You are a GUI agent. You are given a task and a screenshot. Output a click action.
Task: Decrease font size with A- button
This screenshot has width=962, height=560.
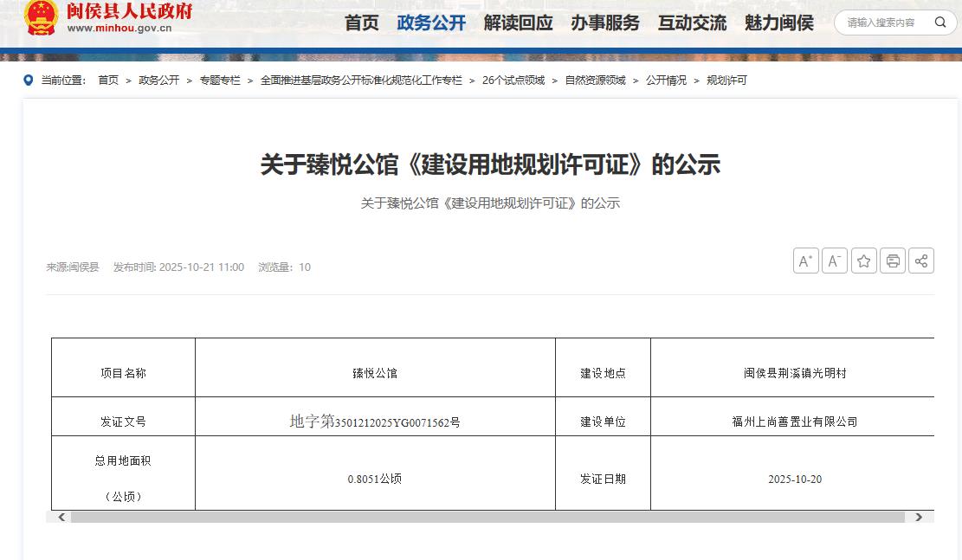(835, 261)
